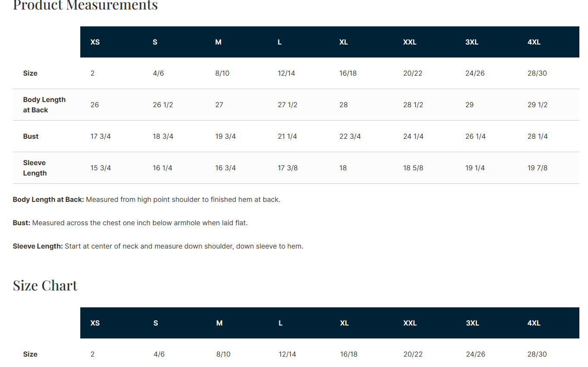Click the bold 'Bust:' definition term below the table
The height and width of the screenshot is (367, 588).
(22, 223)
